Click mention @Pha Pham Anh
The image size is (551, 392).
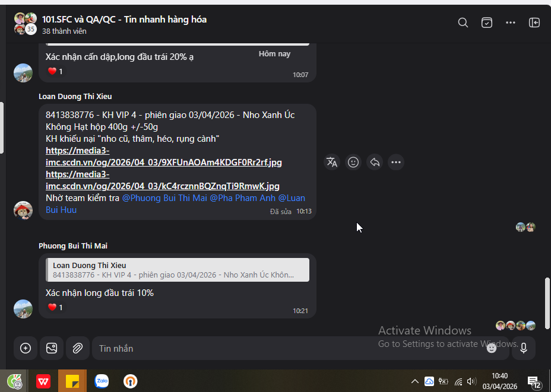[x=242, y=198]
